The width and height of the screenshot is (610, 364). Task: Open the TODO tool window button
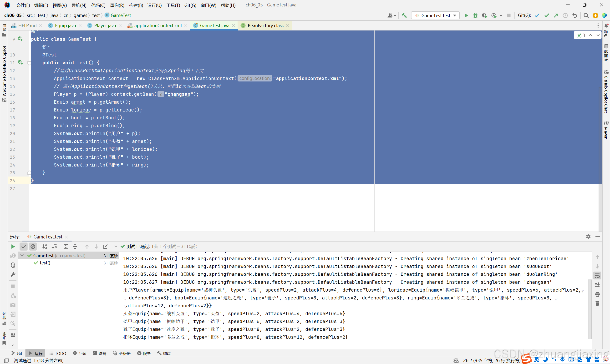pos(58,353)
